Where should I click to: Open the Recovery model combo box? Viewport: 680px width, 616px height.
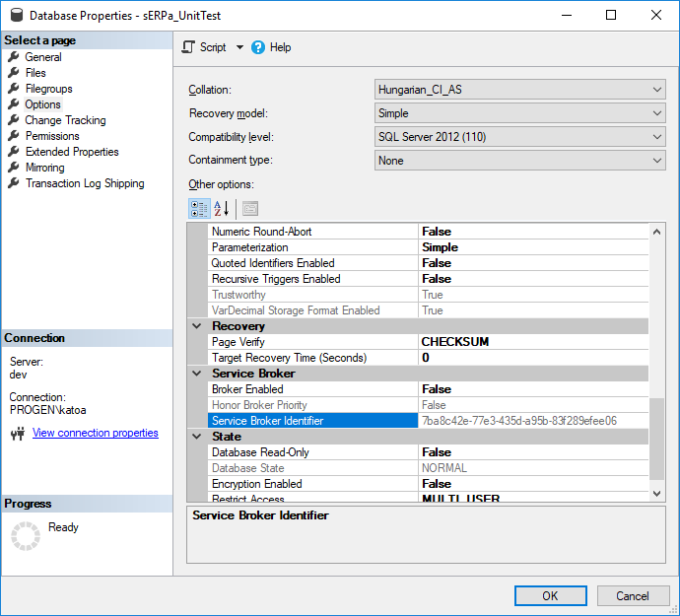pyautogui.click(x=657, y=113)
